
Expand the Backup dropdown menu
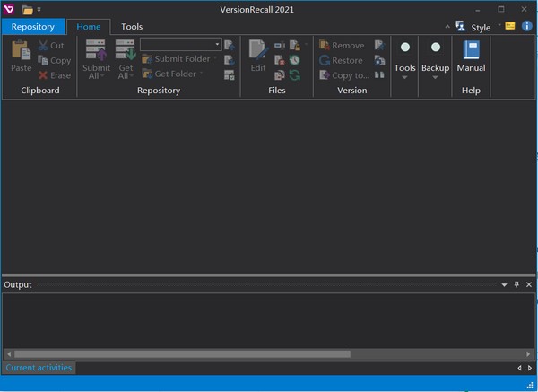tap(435, 77)
